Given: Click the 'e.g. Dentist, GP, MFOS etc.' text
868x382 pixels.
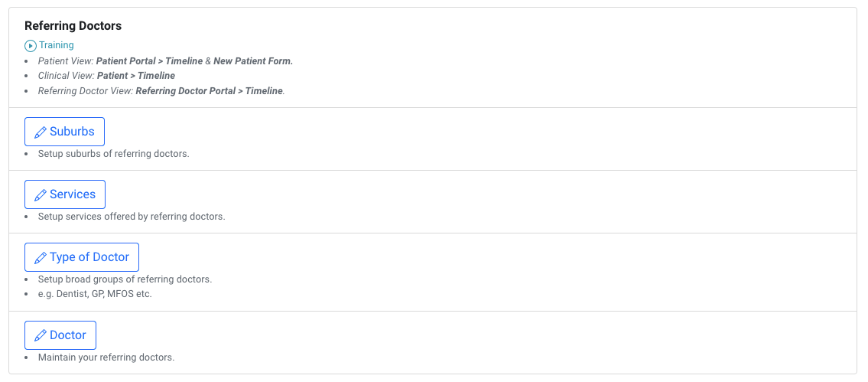Looking at the screenshot, I should pos(95,294).
